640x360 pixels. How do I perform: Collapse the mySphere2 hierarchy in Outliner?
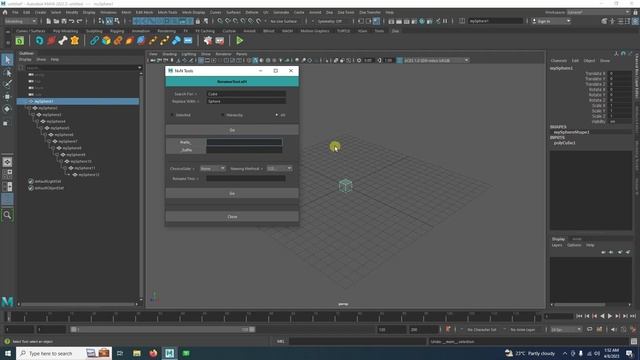coord(29,108)
